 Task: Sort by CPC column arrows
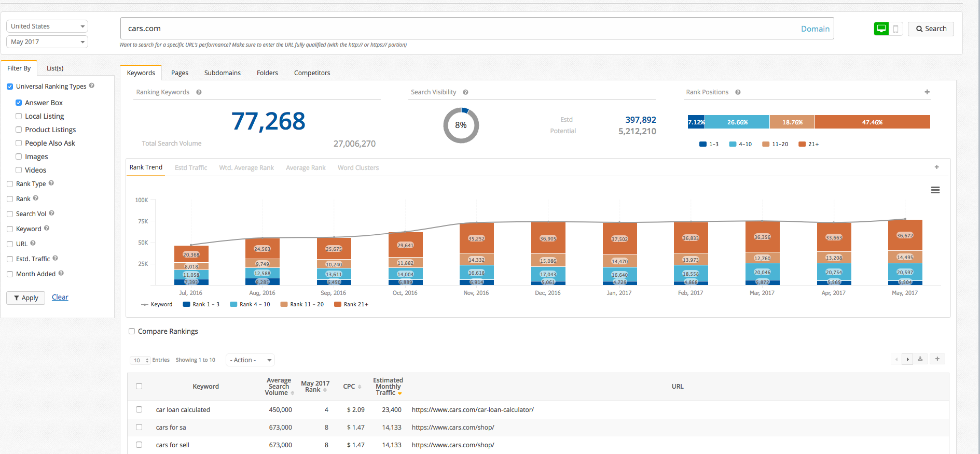coord(360,387)
